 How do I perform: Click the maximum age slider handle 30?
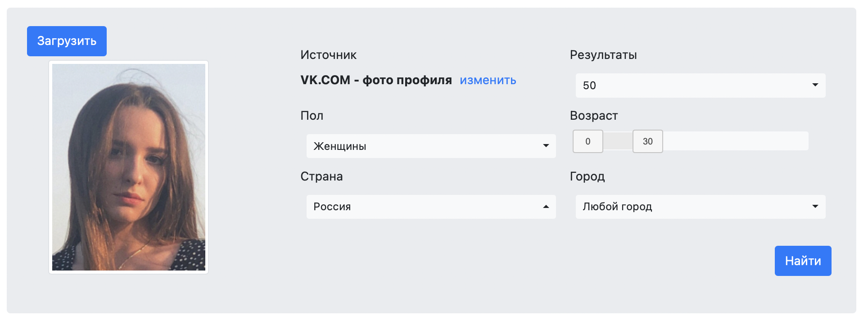(x=647, y=141)
